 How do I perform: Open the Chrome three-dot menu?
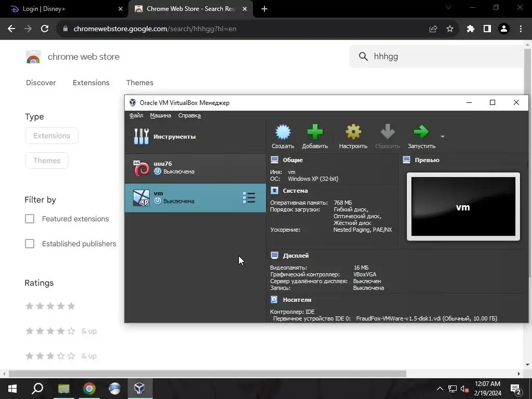[x=521, y=29]
